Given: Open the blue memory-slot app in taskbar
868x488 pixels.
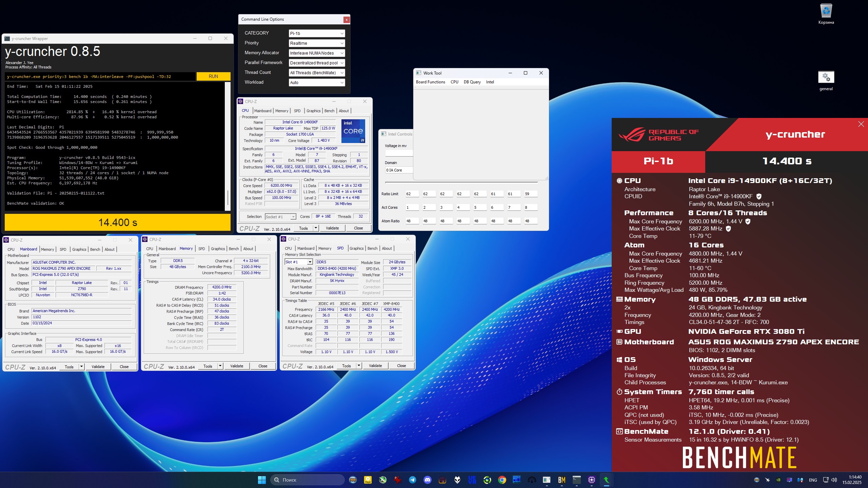Looking at the screenshot, I should (x=517, y=480).
